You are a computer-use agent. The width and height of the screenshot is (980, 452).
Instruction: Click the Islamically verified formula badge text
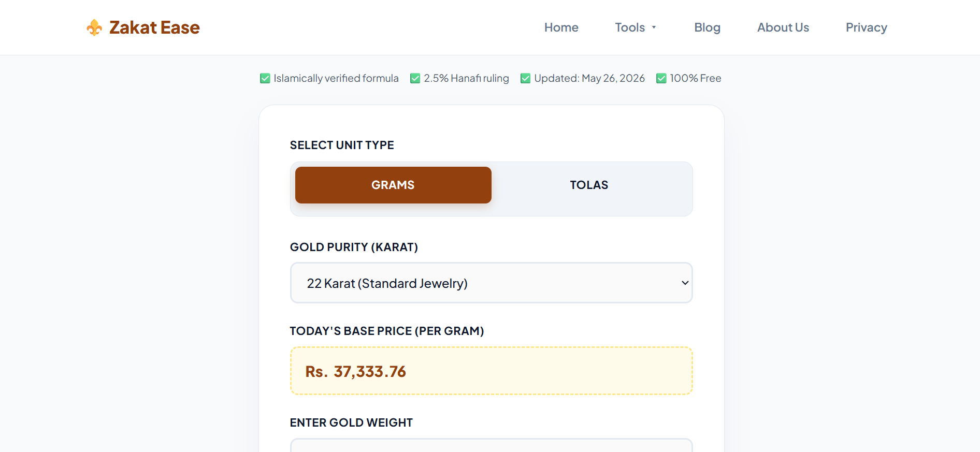tap(336, 78)
